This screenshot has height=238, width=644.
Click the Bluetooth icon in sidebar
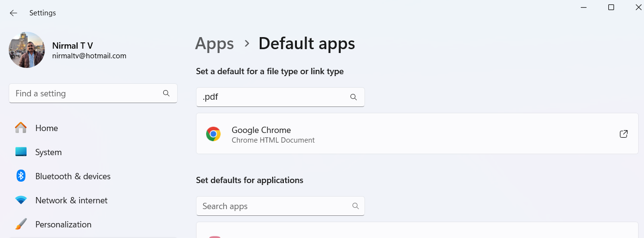point(21,176)
